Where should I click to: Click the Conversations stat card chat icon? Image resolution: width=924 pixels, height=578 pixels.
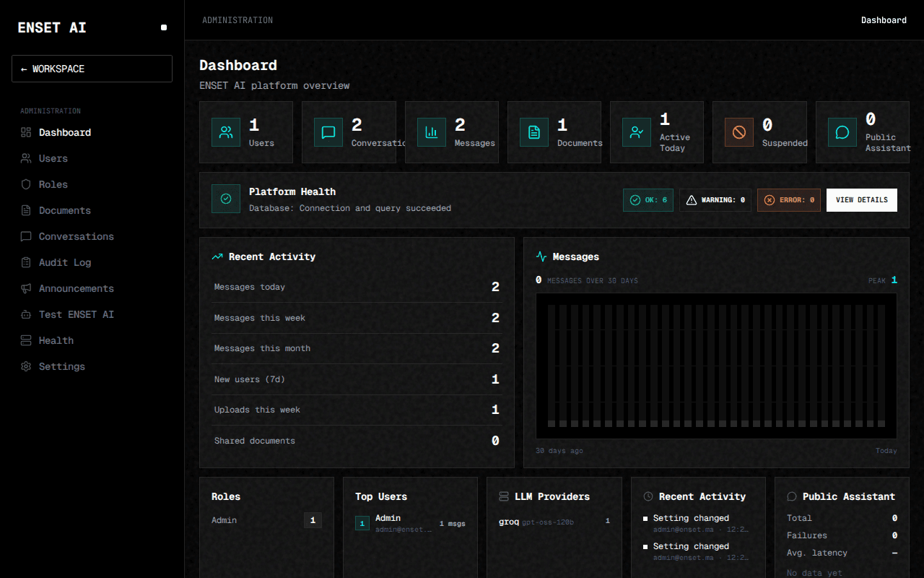coord(328,132)
